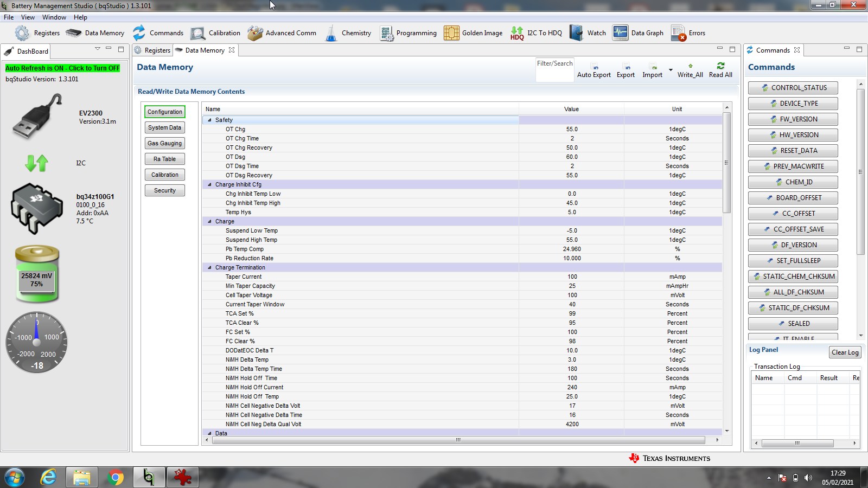Open the Window menu

point(54,17)
